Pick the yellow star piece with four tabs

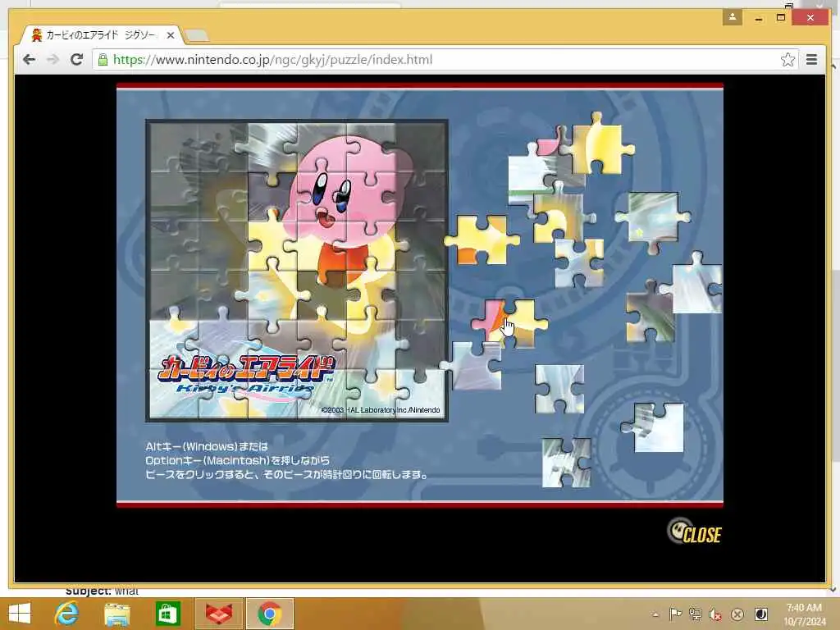tap(597, 143)
